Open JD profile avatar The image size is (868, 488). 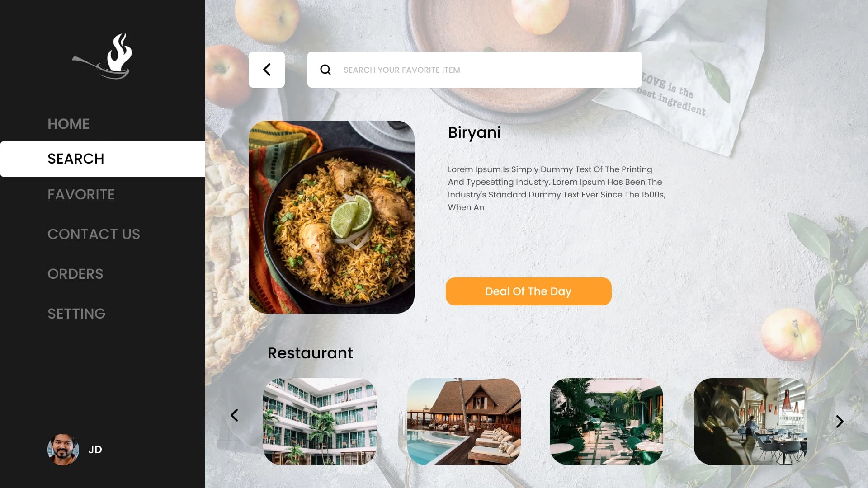63,450
